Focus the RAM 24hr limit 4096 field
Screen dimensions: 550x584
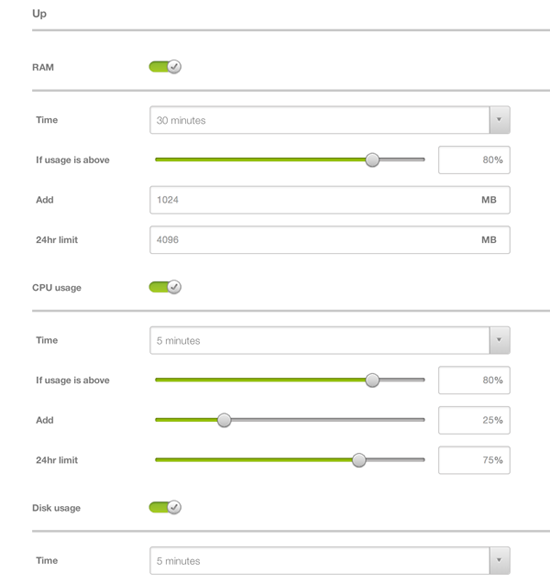click(330, 240)
